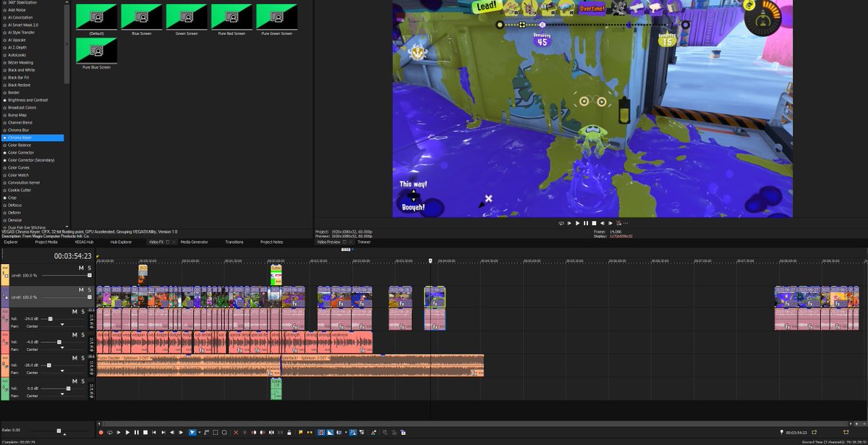Image resolution: width=868 pixels, height=445 pixels.
Task: Solo the 0.0 dB green audio track
Action: 82,381
